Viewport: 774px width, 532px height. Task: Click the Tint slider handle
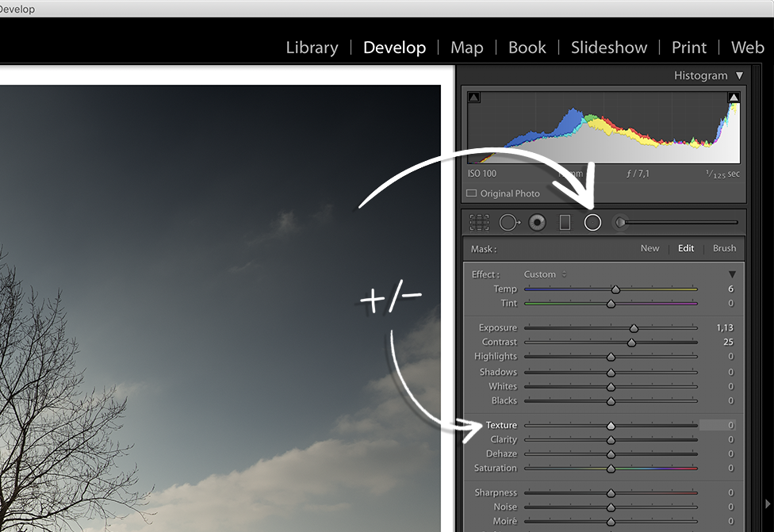[611, 304]
